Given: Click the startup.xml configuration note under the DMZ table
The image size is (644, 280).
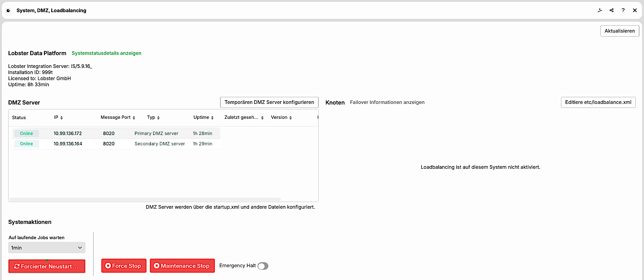Looking at the screenshot, I should 230,207.
